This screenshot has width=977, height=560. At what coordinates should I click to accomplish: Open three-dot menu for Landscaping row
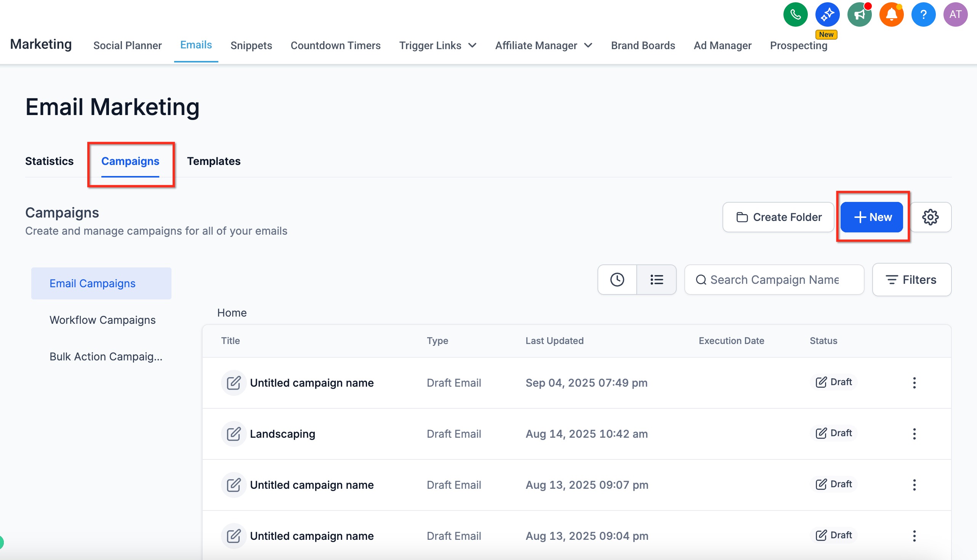914,434
